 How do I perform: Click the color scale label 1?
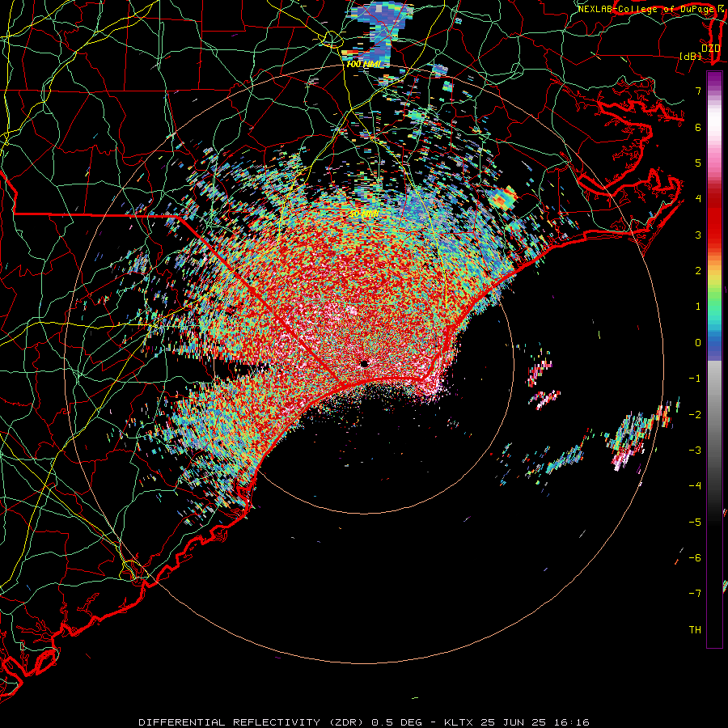pos(698,307)
